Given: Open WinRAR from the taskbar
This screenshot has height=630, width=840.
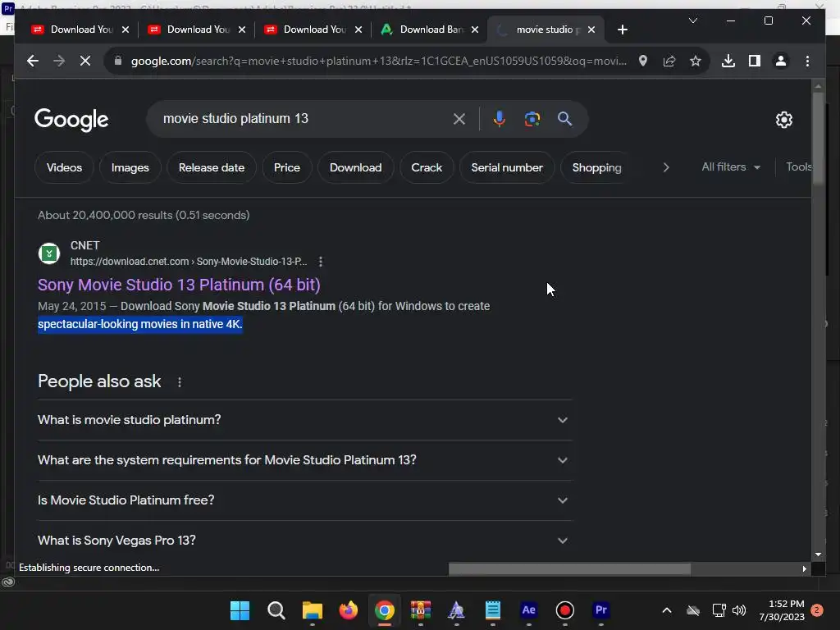Looking at the screenshot, I should point(421,610).
